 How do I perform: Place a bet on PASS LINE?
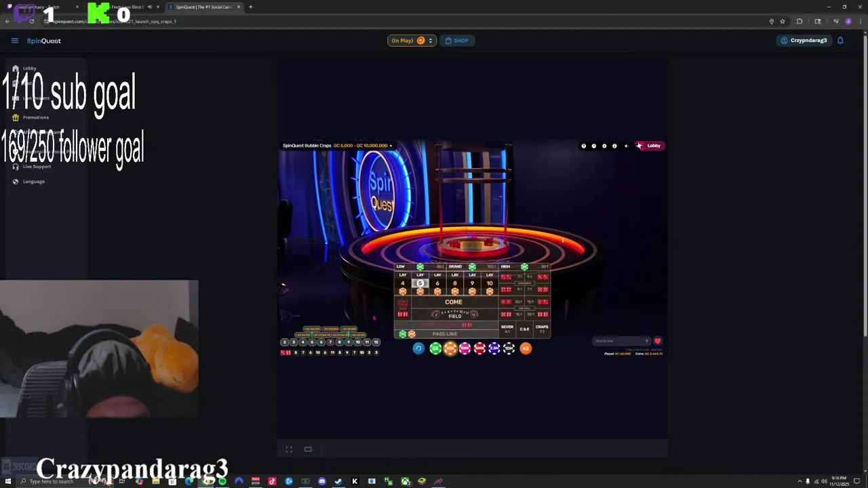point(447,334)
